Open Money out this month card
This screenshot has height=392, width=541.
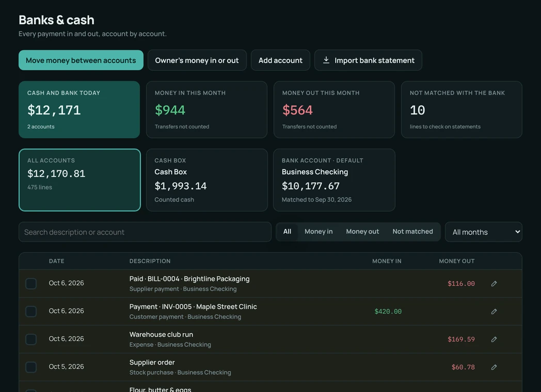(334, 110)
